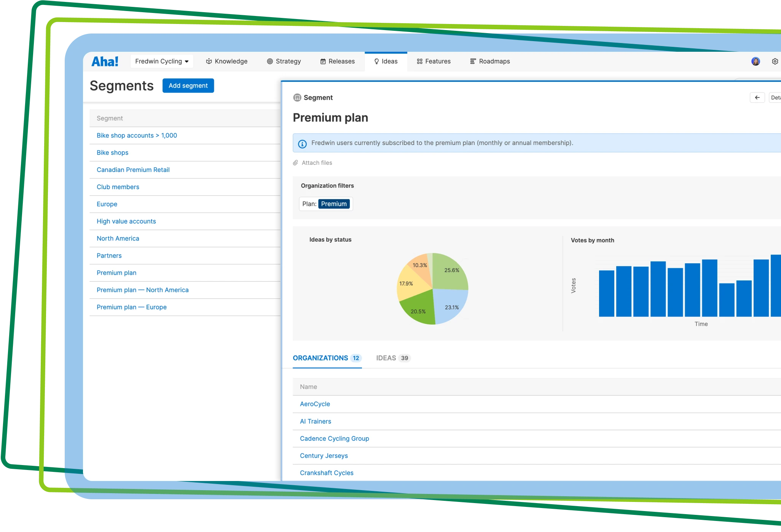Expand the Fredwin Cycling workspace dropdown
This screenshot has width=781, height=532.
161,61
